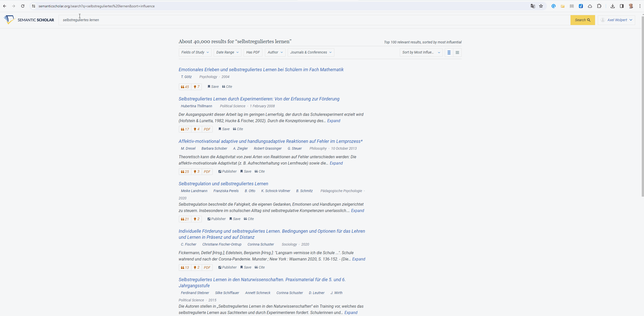
Task: Click the Semantic Scholar logo
Action: coord(29,20)
